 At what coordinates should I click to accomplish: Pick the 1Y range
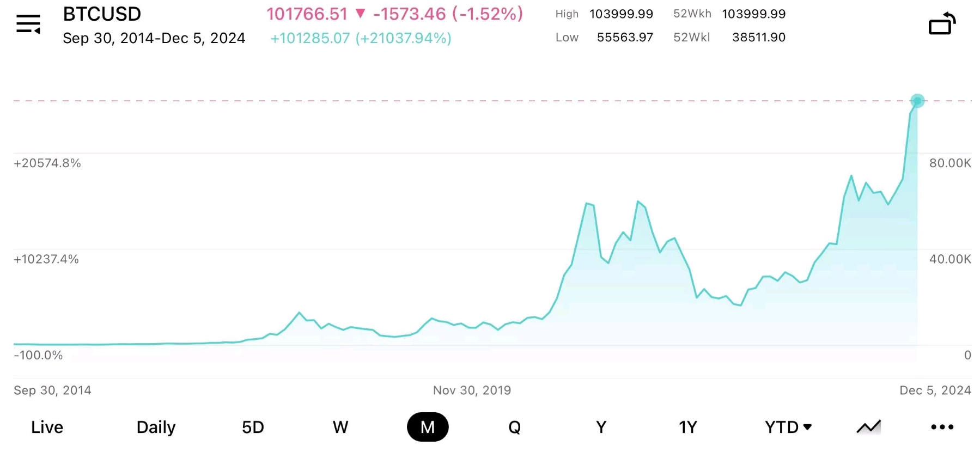coord(688,427)
